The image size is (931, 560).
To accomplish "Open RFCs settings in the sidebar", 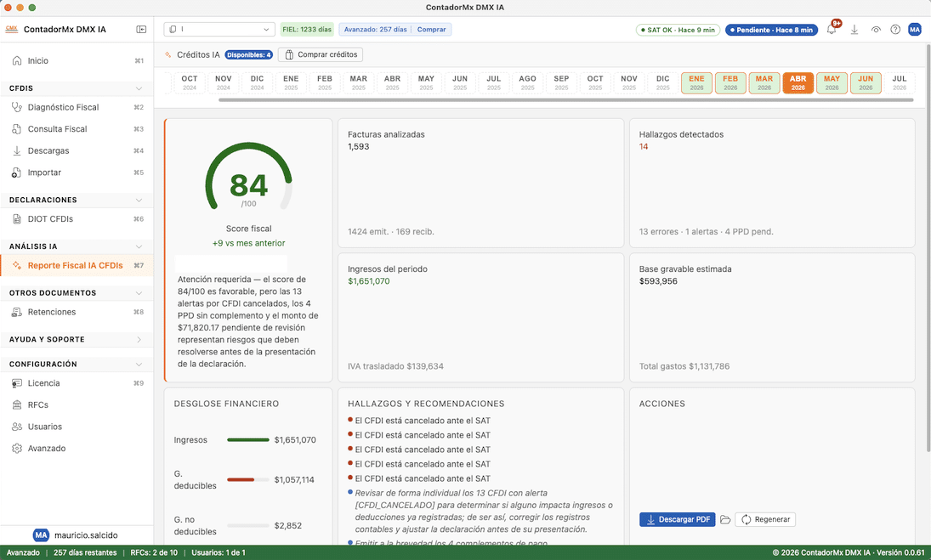I will (x=77, y=404).
